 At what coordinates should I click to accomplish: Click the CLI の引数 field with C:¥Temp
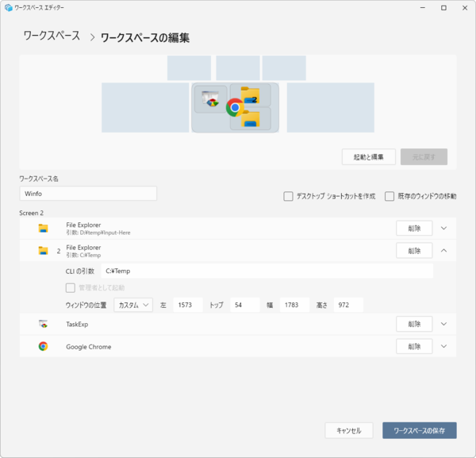click(267, 271)
